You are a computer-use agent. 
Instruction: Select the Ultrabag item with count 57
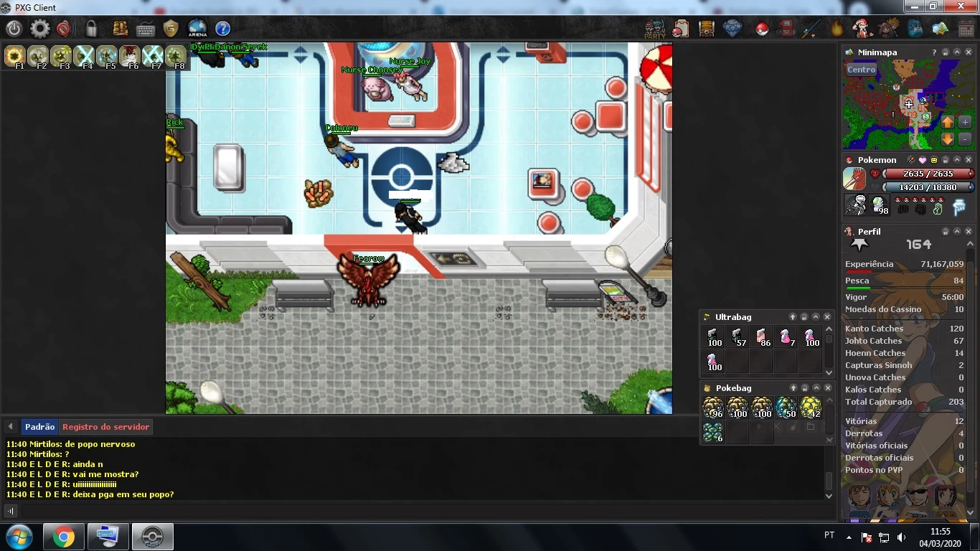pyautogui.click(x=737, y=337)
